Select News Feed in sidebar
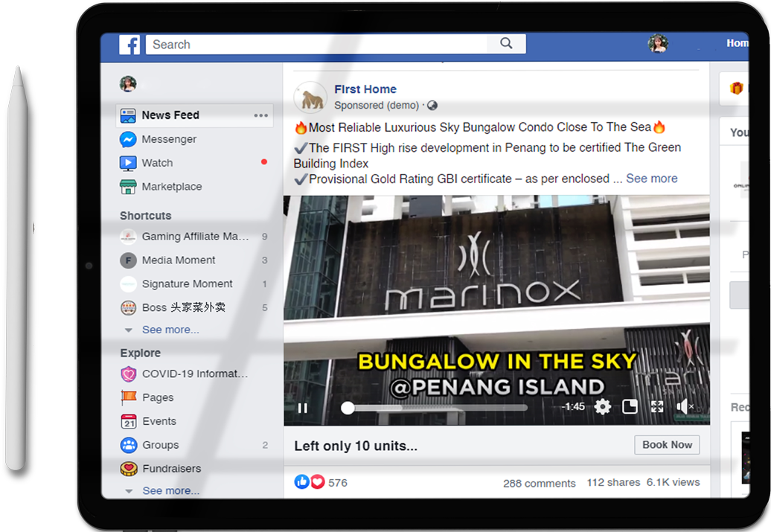The width and height of the screenshot is (771, 532). click(170, 115)
